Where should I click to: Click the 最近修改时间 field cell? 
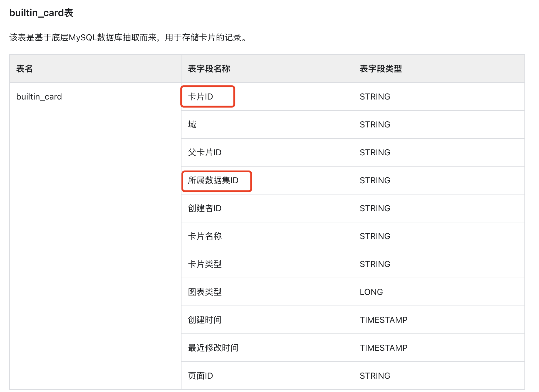(x=213, y=348)
